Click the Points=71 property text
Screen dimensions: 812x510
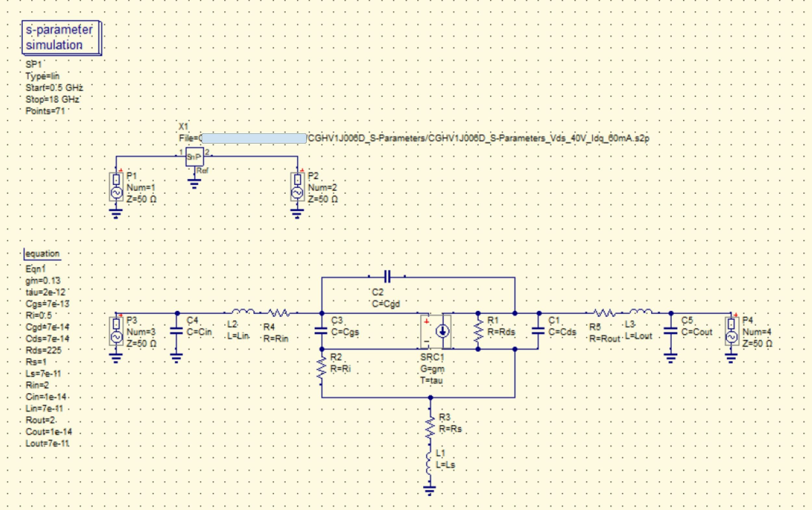click(45, 111)
